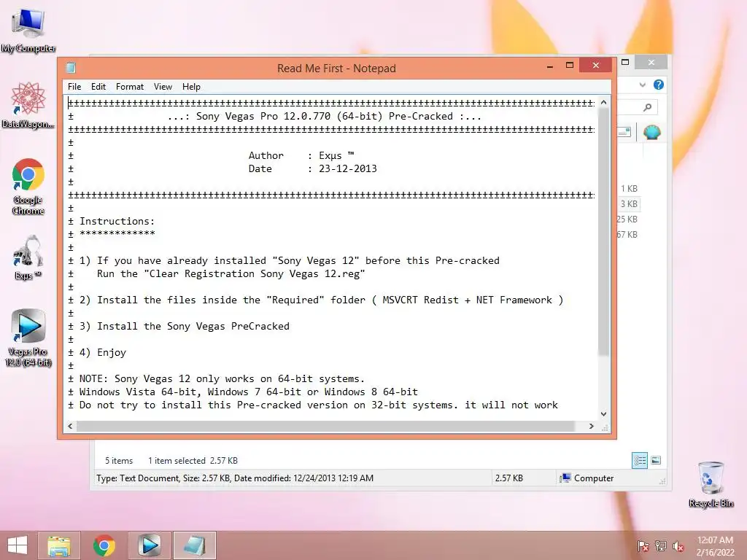This screenshot has width=747, height=560.
Task: Expand the Explorer ribbon chevron
Action: click(642, 85)
